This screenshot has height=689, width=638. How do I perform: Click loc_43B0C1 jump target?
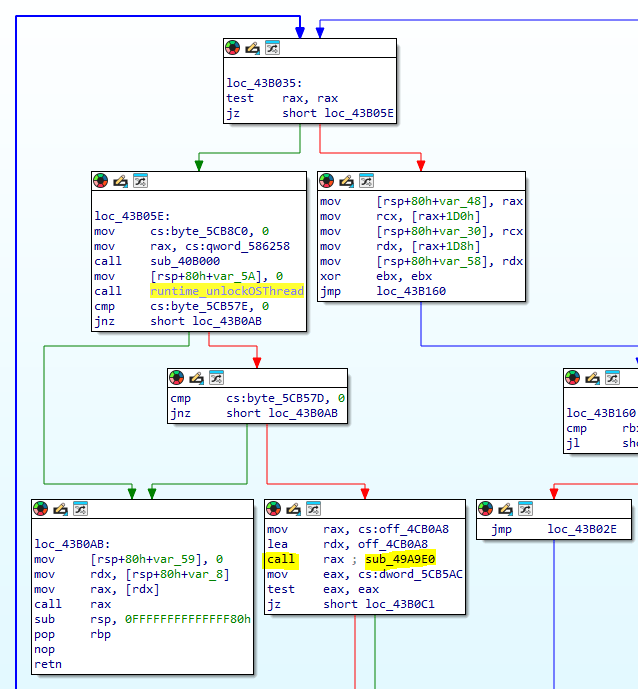pos(400,604)
